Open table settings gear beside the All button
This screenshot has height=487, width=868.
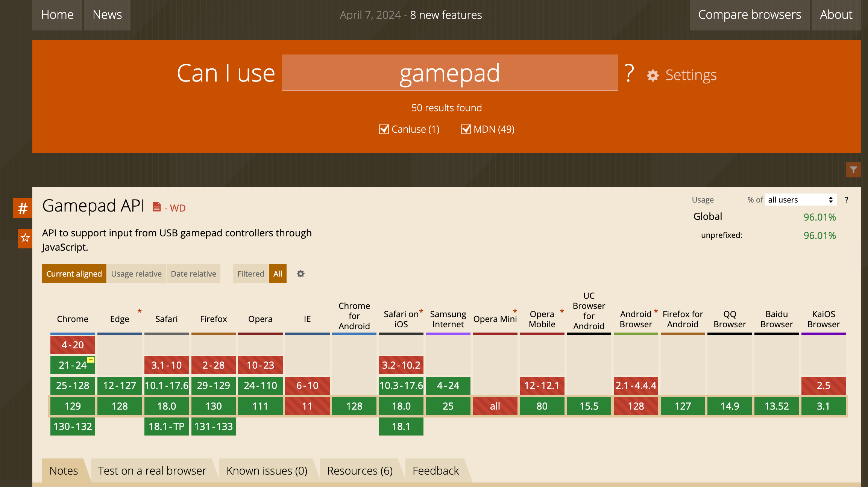tap(300, 274)
